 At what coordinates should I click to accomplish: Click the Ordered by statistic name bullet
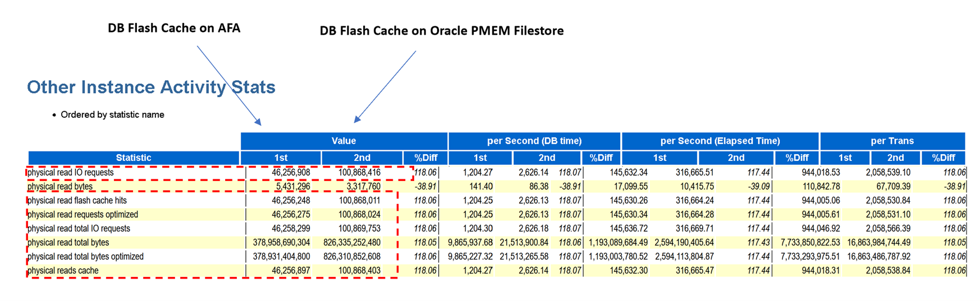point(112,115)
